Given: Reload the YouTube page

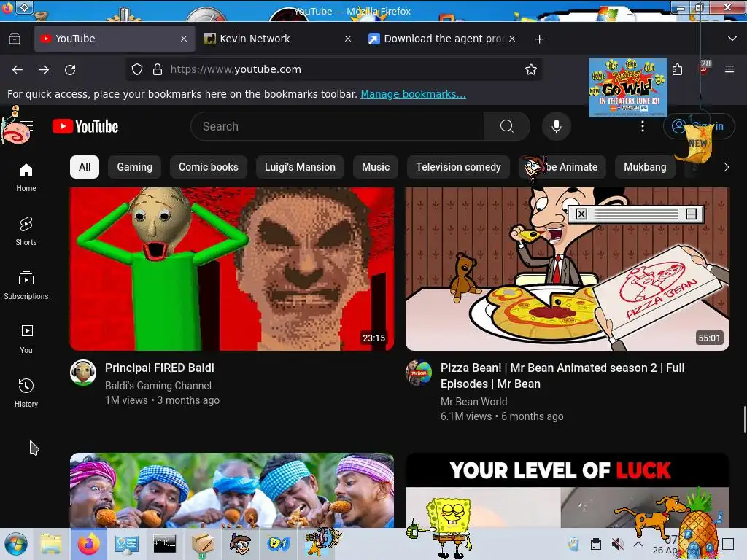Looking at the screenshot, I should pos(70,69).
